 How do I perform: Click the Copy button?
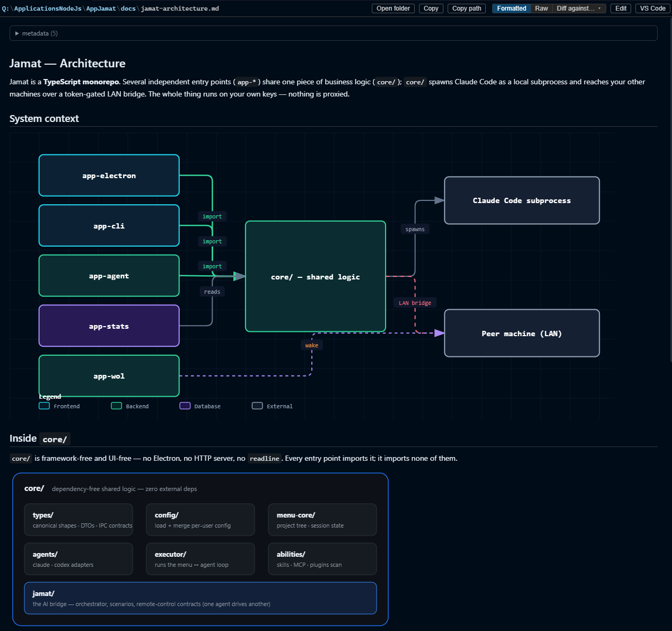coord(431,8)
